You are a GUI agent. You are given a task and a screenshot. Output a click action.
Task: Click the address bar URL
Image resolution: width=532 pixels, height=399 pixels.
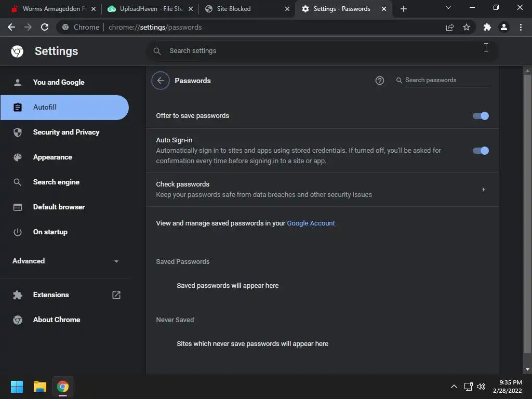click(x=155, y=27)
